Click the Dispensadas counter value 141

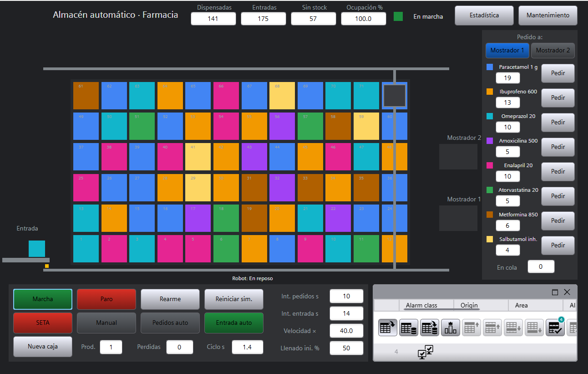point(213,19)
